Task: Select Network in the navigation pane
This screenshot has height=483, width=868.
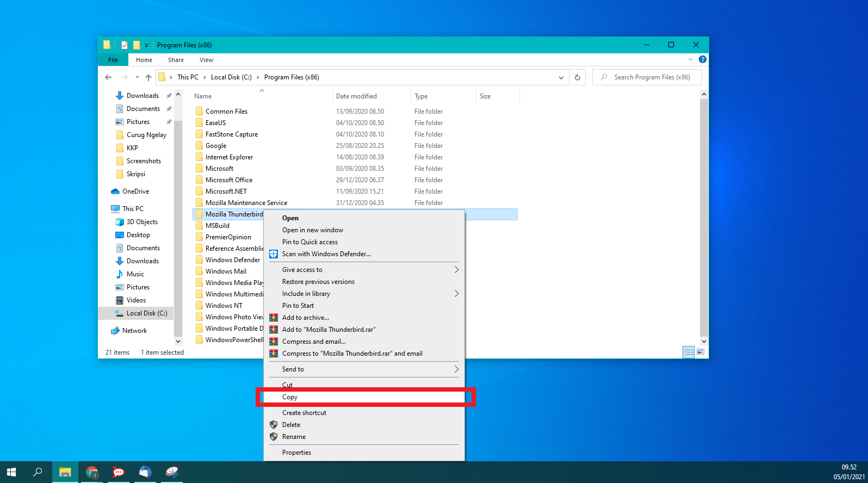Action: 134,331
